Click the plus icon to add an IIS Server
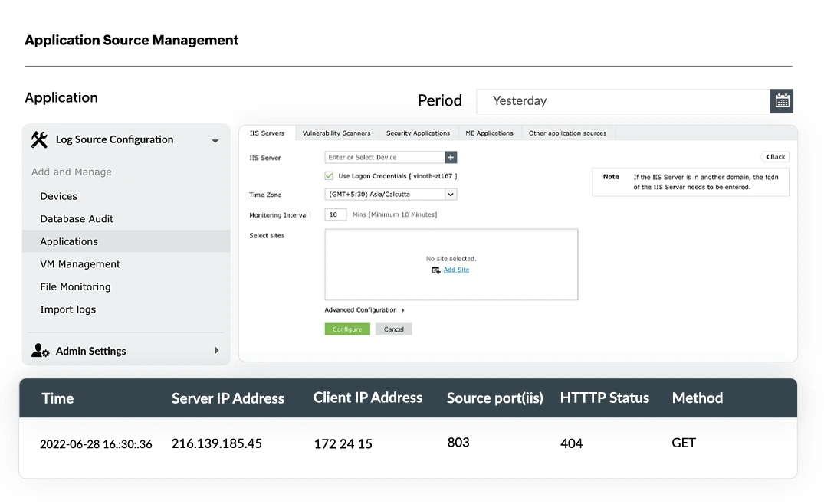Screen dimensions: 824x504 450,156
